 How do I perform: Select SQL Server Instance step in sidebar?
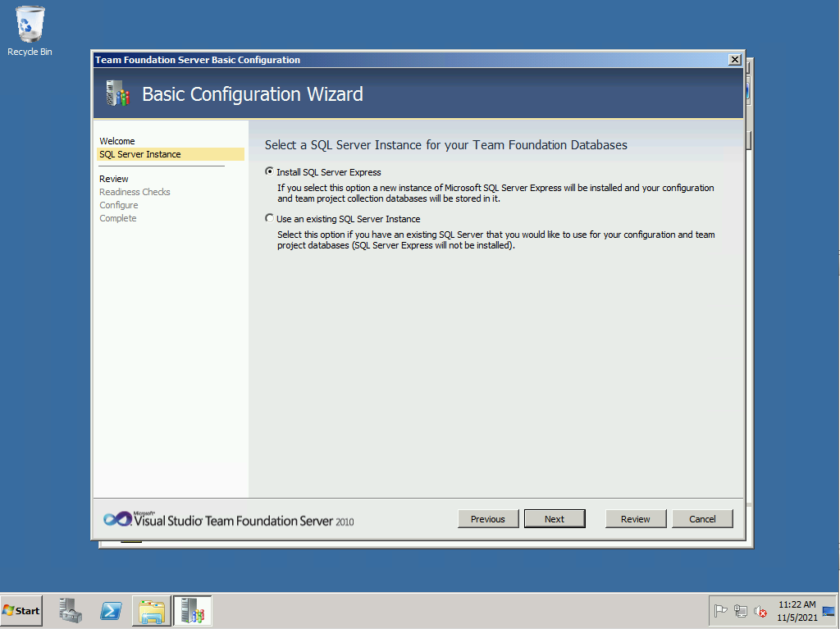(171, 154)
